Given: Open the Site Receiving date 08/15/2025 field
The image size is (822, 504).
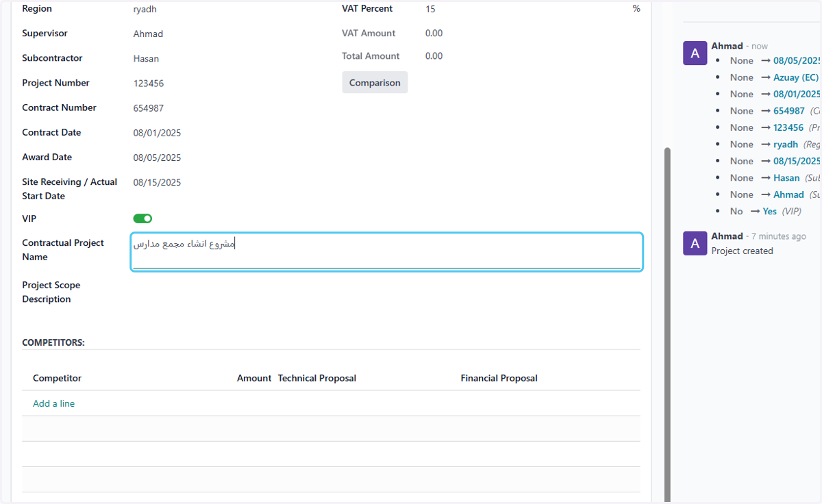Looking at the screenshot, I should (x=157, y=182).
